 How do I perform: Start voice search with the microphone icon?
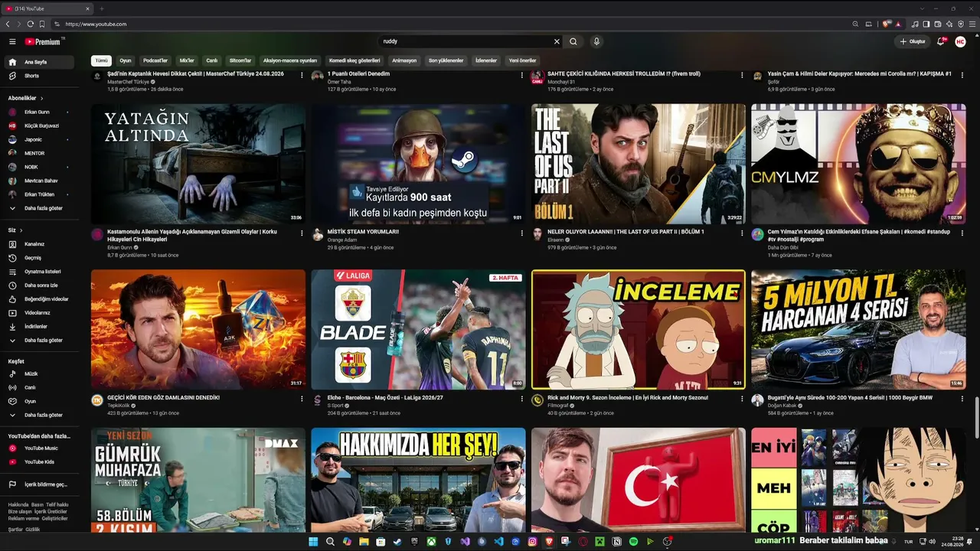pos(596,41)
